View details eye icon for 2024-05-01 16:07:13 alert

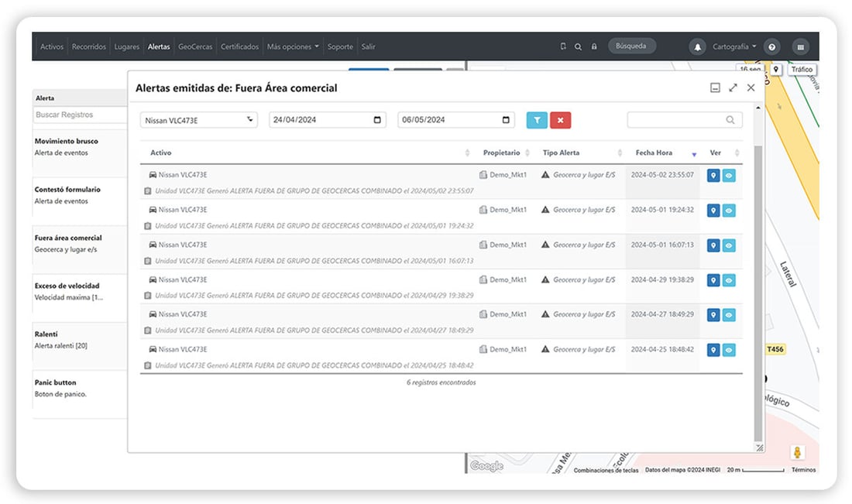click(729, 245)
